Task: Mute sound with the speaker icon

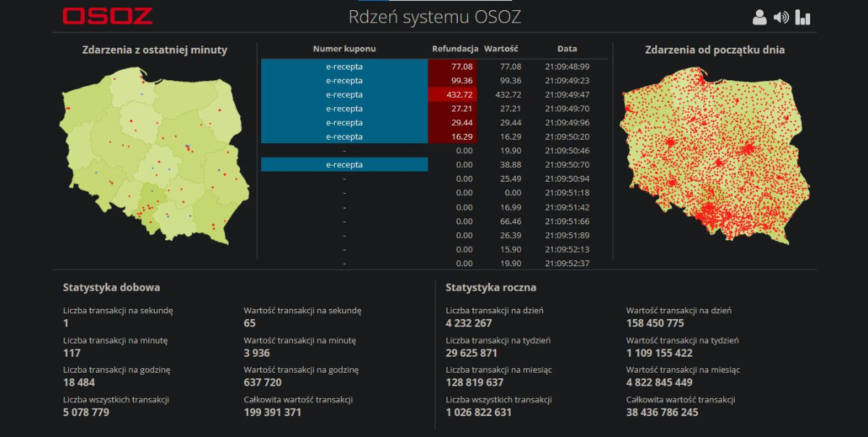Action: click(x=781, y=17)
